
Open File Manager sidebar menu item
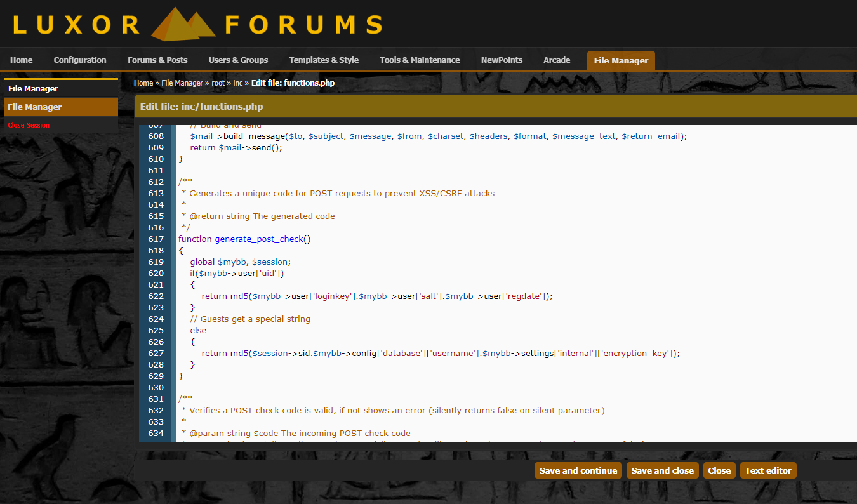point(61,107)
